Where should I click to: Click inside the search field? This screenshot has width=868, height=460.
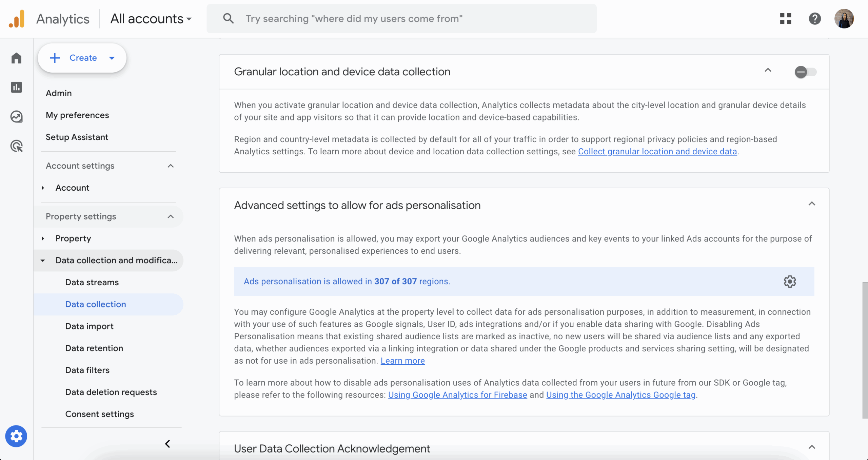[x=401, y=19]
